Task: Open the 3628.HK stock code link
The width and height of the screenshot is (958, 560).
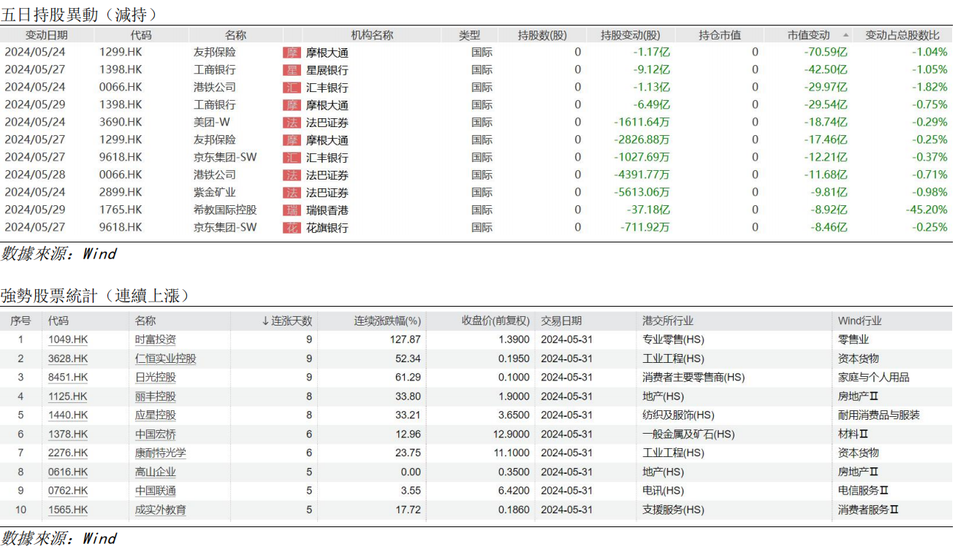Action: coord(68,358)
